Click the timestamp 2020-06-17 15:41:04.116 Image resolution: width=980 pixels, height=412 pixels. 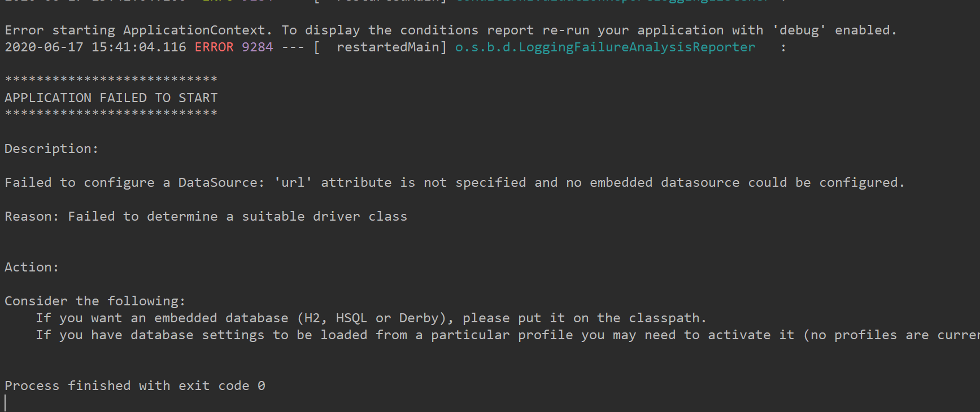(x=95, y=47)
